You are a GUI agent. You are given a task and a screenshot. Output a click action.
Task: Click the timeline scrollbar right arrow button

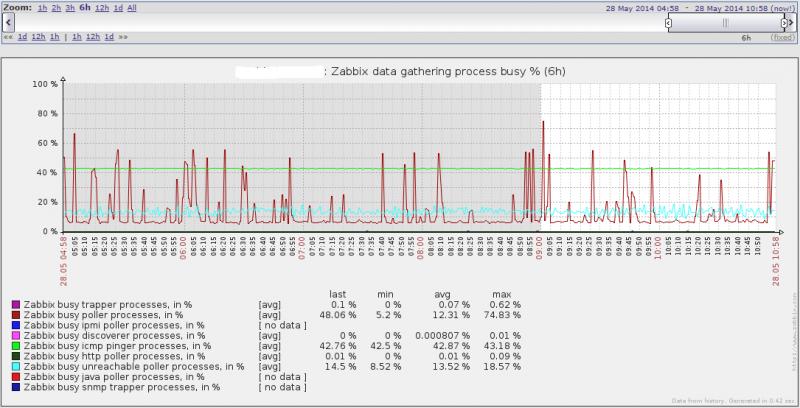pyautogui.click(x=791, y=22)
